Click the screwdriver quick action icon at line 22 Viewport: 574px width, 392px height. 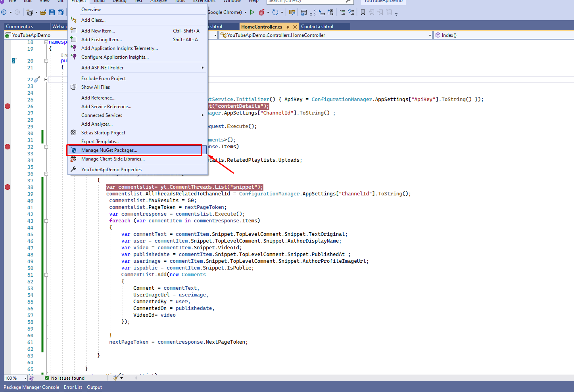(37, 79)
